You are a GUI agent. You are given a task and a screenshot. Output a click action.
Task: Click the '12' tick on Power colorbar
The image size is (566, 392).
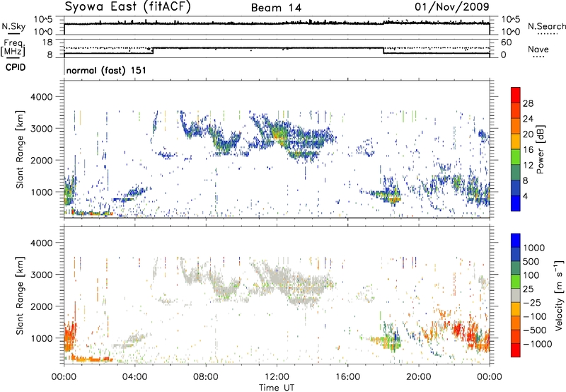point(528,166)
